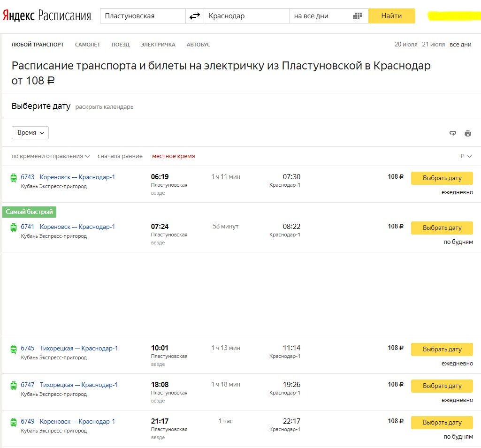This screenshot has height=448, width=481.
Task: Open the calendar grid icon in date field
Action: [x=357, y=16]
